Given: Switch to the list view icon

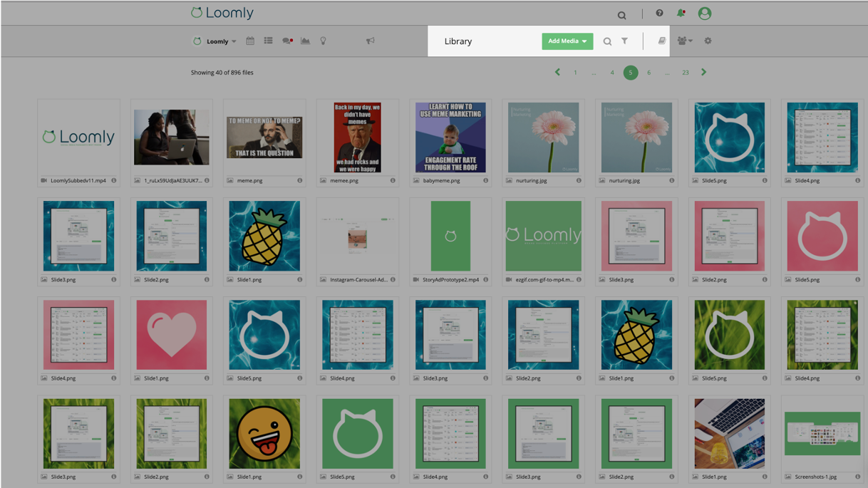Looking at the screenshot, I should [x=269, y=41].
